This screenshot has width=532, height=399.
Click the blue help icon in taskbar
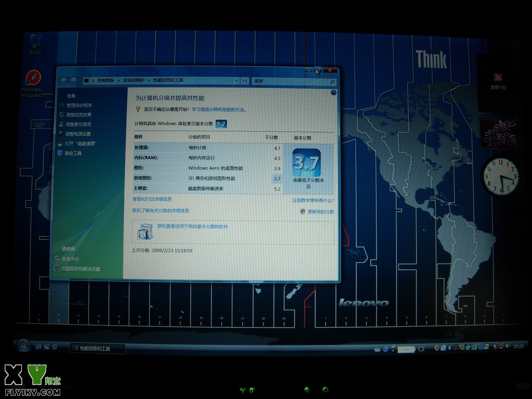(x=385, y=349)
